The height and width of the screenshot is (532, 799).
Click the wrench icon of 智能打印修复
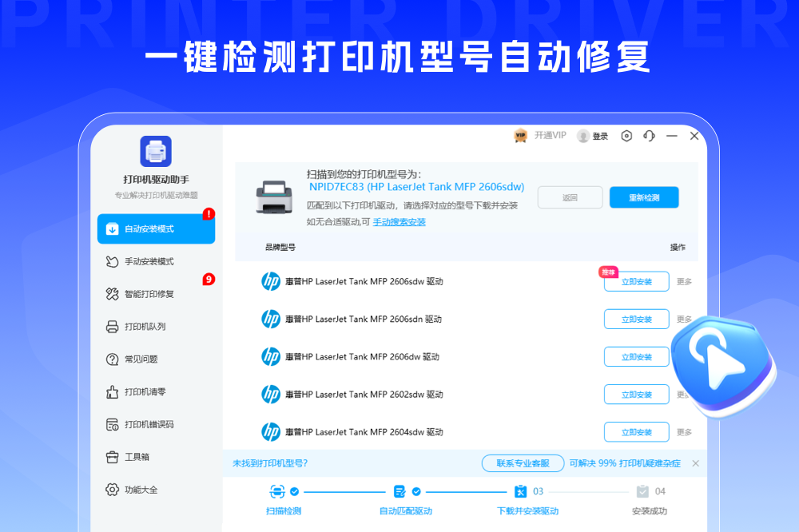click(112, 294)
